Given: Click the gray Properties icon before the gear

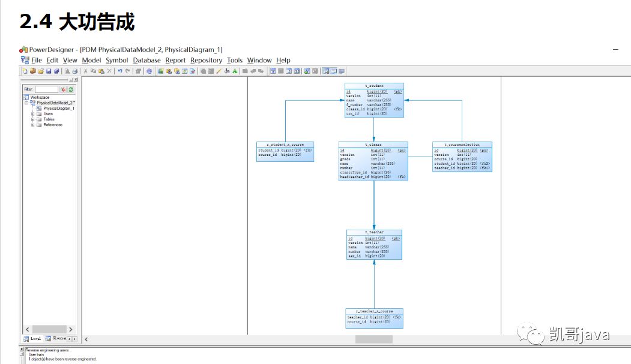Looking at the screenshot, I should 138,71.
